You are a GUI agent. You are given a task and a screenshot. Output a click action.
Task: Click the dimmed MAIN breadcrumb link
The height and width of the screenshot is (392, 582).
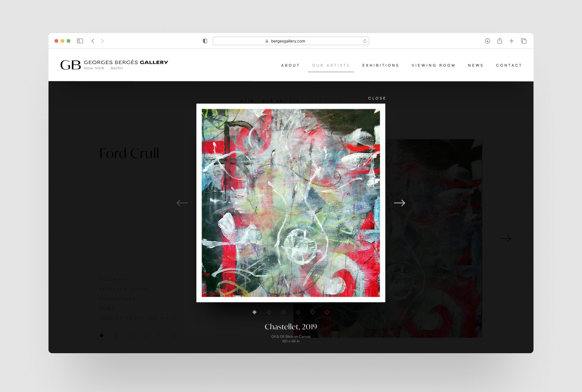pos(247,101)
